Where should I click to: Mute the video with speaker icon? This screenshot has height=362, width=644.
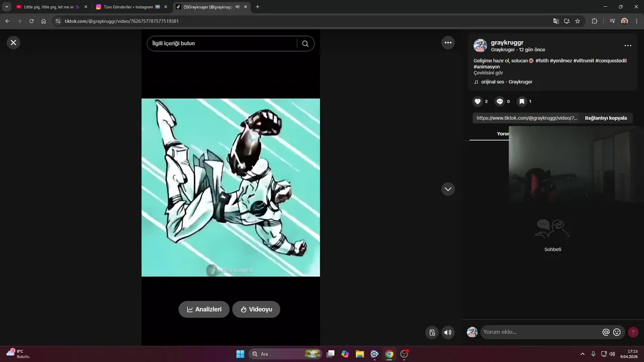[x=448, y=332]
